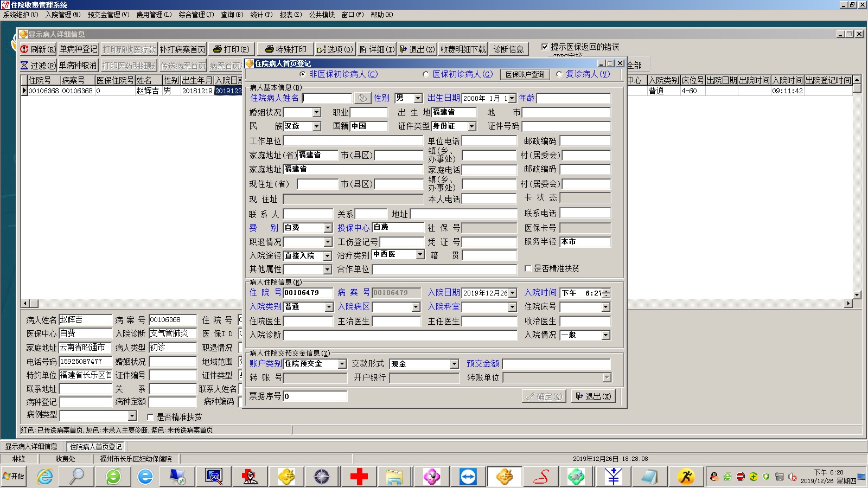This screenshot has width=868, height=488.
Task: Open the remote desktop taskbar icon
Action: pos(177,477)
